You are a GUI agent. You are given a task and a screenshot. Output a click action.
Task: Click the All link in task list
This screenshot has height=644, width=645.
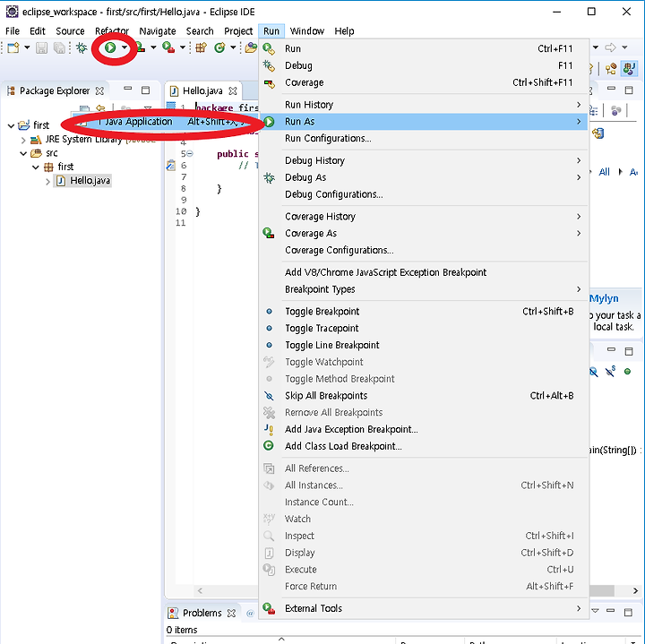point(604,172)
